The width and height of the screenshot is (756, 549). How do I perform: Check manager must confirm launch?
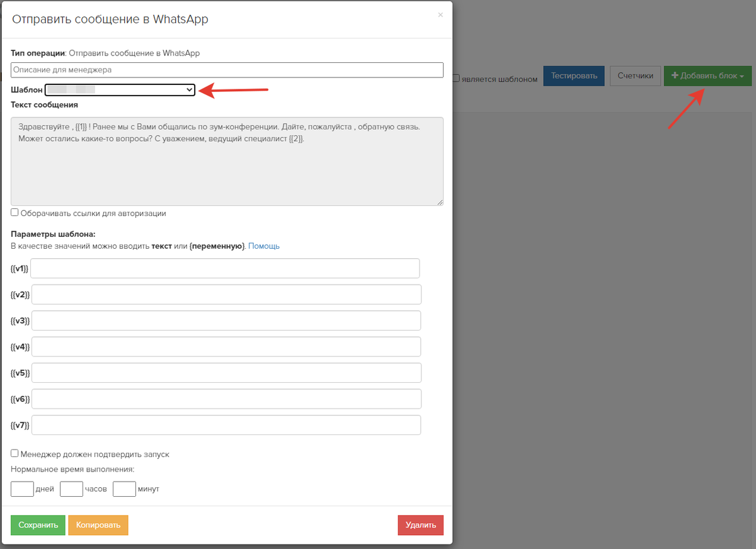pyautogui.click(x=14, y=453)
